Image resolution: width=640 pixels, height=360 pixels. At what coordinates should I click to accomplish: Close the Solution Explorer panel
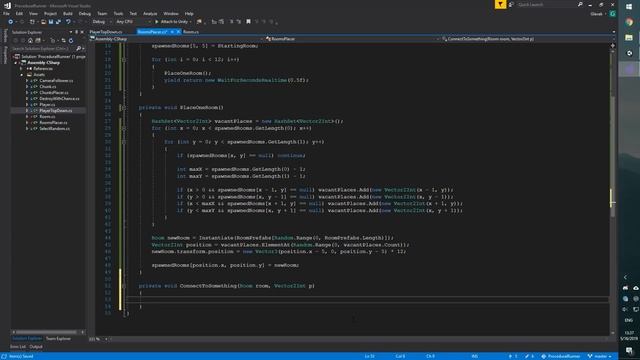pos(82,32)
